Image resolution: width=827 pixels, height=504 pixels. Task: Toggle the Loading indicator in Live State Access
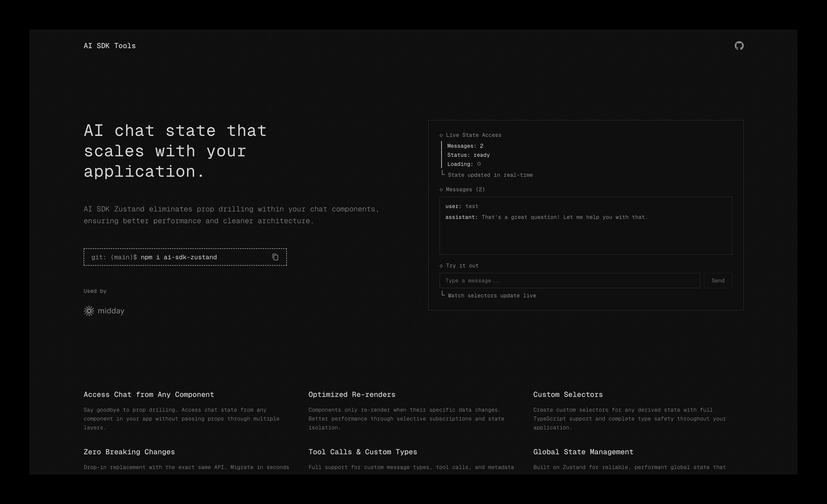(479, 164)
